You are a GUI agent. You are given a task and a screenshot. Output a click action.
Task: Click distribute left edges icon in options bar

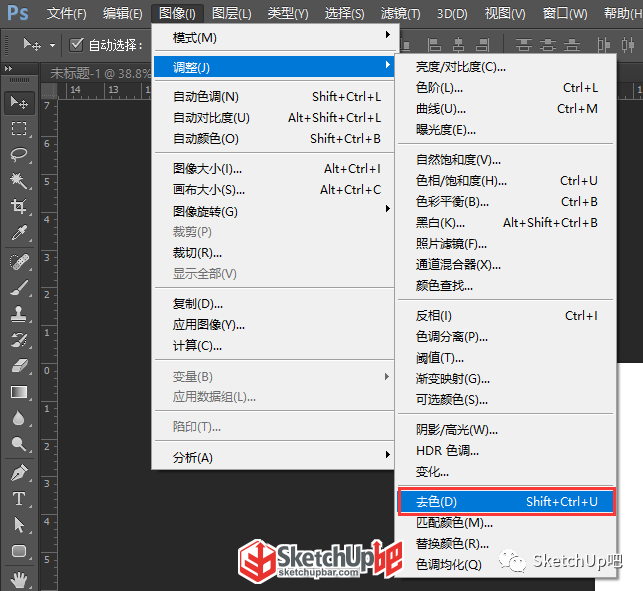point(604,44)
